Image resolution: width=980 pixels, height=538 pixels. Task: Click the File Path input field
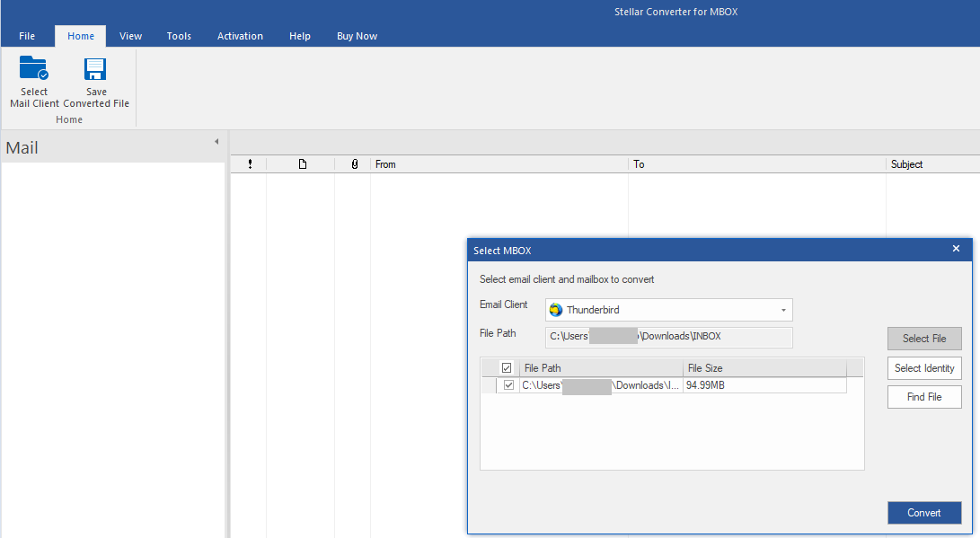[668, 337]
